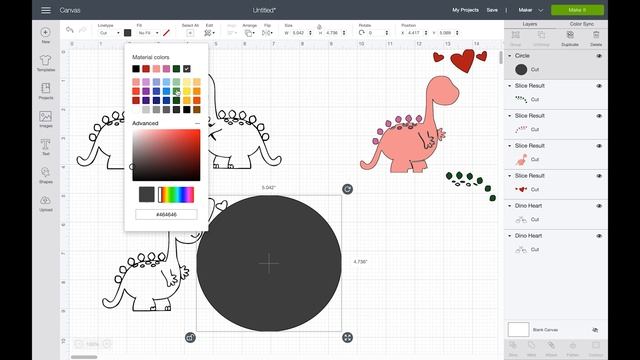Pick the black material color swatch
Screen dimensions: 640x360
(136, 69)
